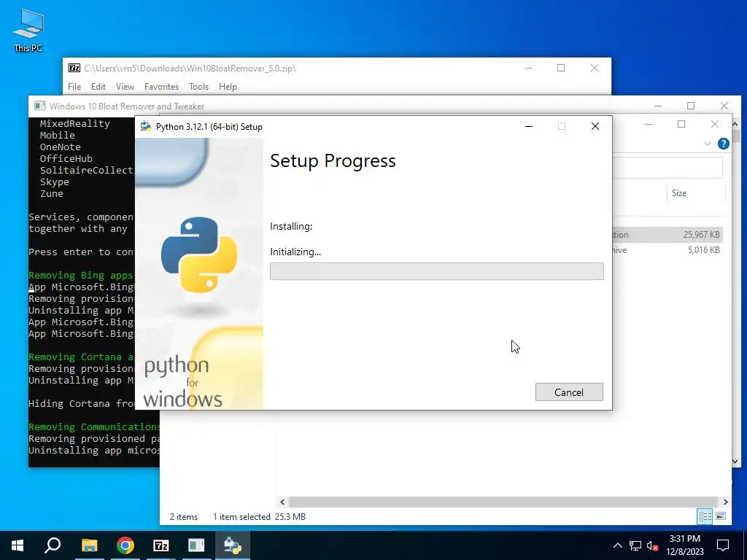Open File Explorer from the taskbar
Image resolution: width=747 pixels, height=560 pixels.
(90, 545)
